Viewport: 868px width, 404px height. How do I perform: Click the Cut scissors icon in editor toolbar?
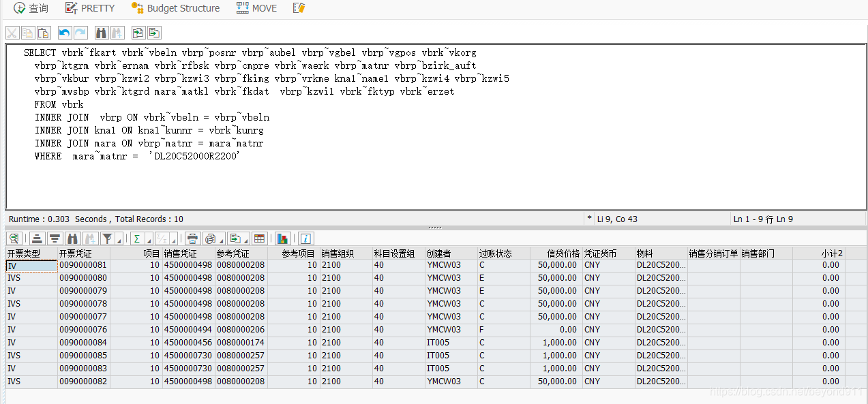(12, 33)
